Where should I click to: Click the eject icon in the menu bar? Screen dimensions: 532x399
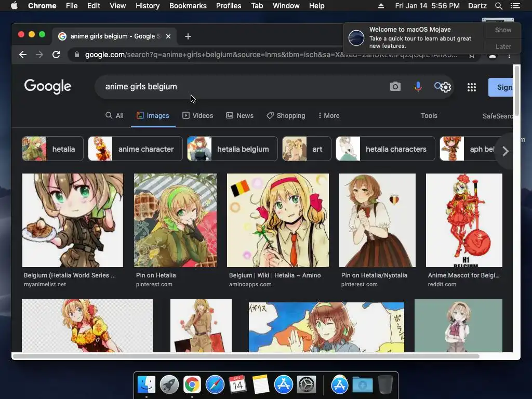[381, 6]
